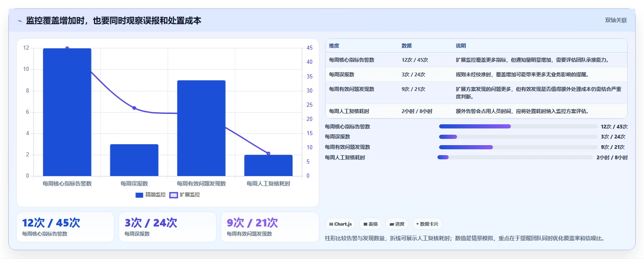
Task: Click the 每周核心指标告警数 cell in the table
Action: tap(351, 60)
